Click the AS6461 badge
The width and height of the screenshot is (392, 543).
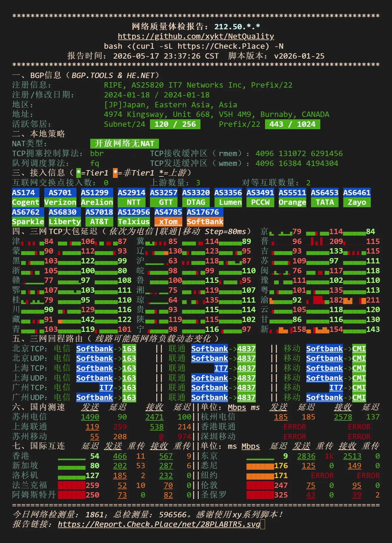point(357,193)
